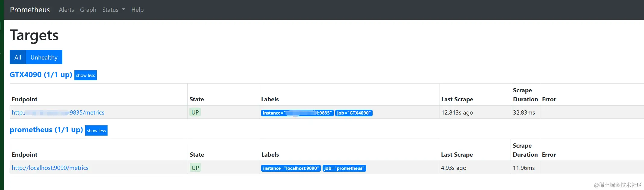
Task: Click the 4.93s ago last scrape value
Action: click(x=454, y=168)
